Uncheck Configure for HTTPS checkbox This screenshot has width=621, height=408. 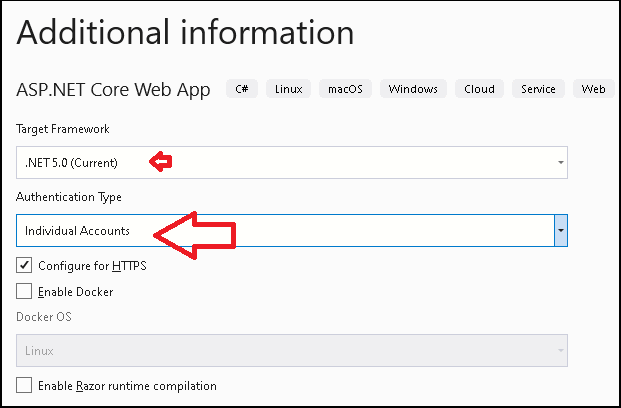coord(24,265)
